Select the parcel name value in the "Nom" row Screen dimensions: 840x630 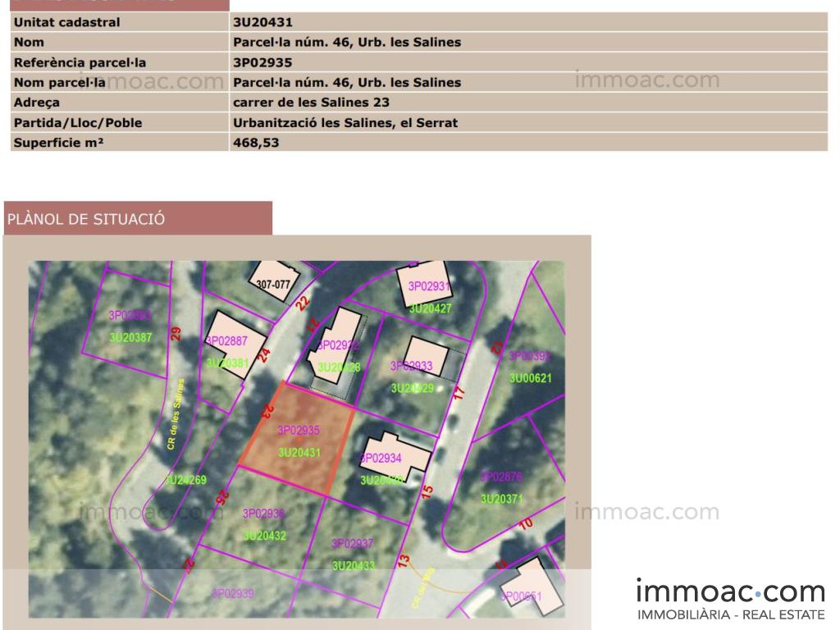coord(347,43)
